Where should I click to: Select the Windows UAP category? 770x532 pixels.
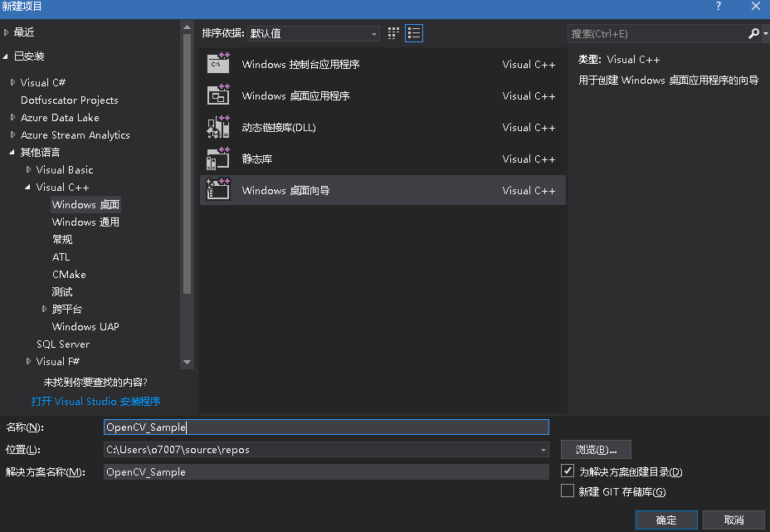click(x=85, y=327)
